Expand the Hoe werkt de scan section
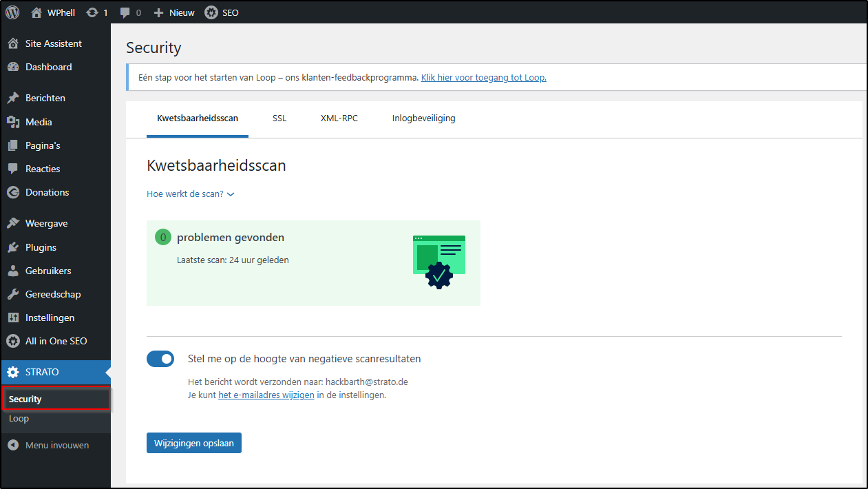 [x=191, y=194]
